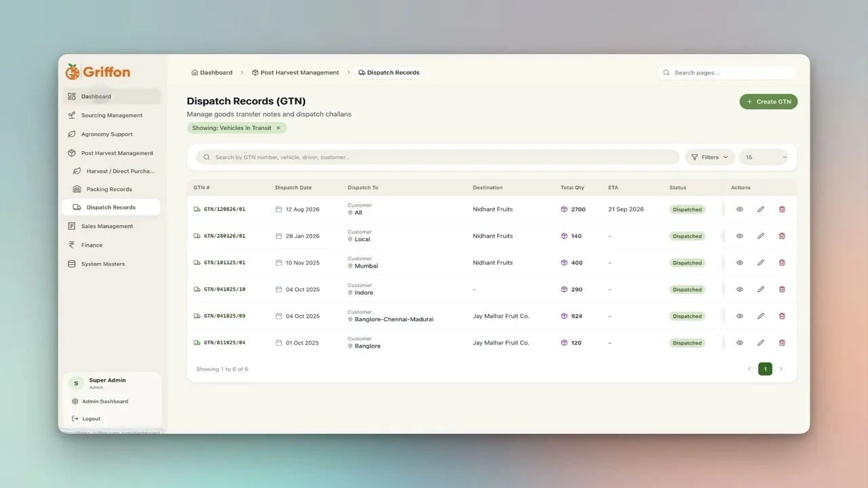This screenshot has height=488, width=868.
Task: Open Admin Dashboard link
Action: 100,401
